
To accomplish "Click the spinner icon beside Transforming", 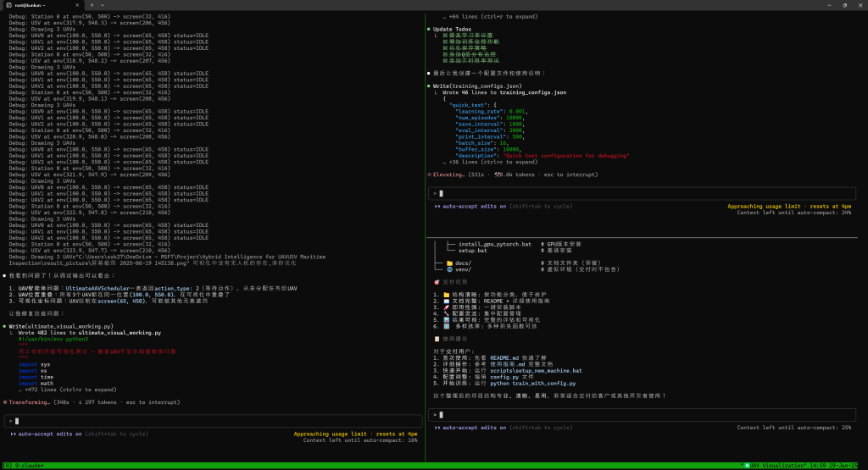I will [5, 402].
